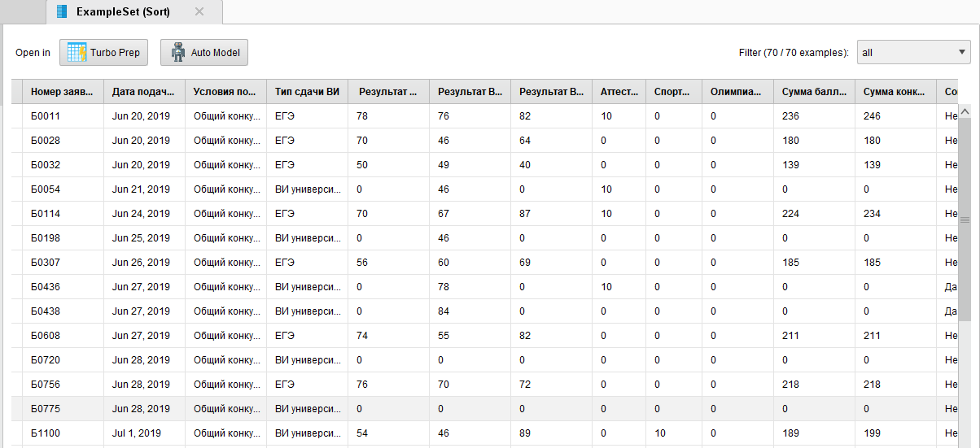Close the ExampleSet (Sort) tab
The image size is (980, 448).
pos(199,11)
